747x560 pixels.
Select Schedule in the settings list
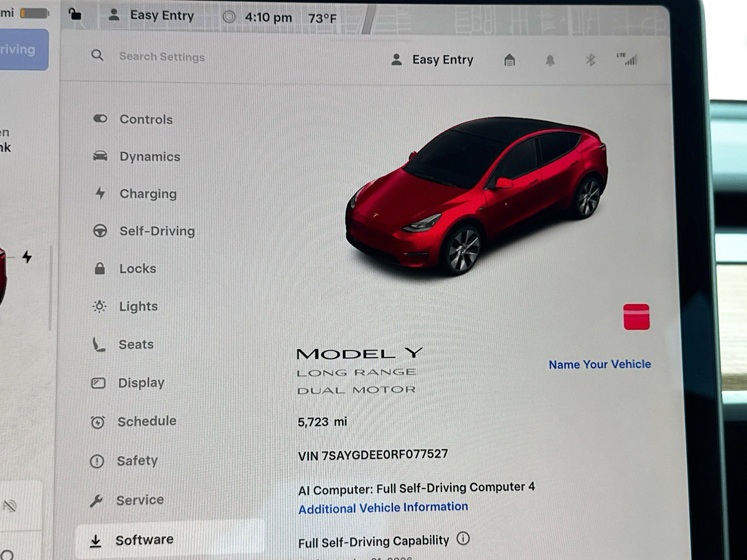(x=134, y=421)
